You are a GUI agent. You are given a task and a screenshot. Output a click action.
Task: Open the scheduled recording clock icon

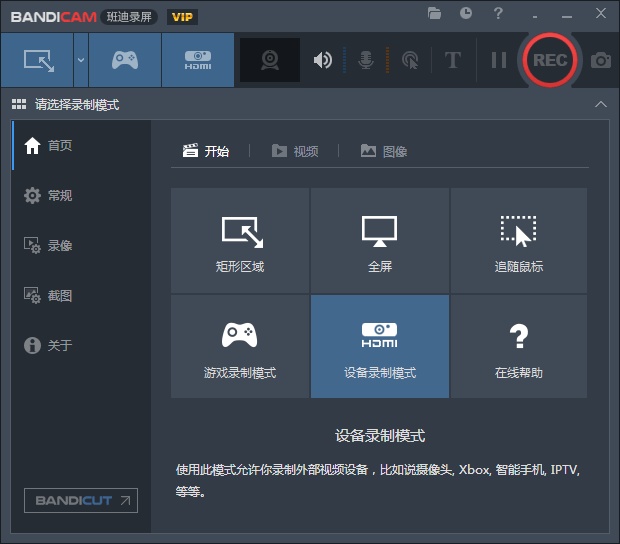click(466, 13)
